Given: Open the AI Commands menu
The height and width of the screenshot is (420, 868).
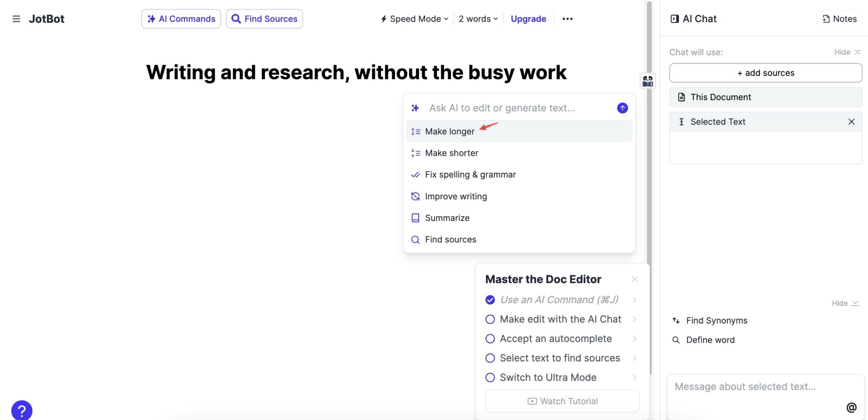Looking at the screenshot, I should (181, 19).
